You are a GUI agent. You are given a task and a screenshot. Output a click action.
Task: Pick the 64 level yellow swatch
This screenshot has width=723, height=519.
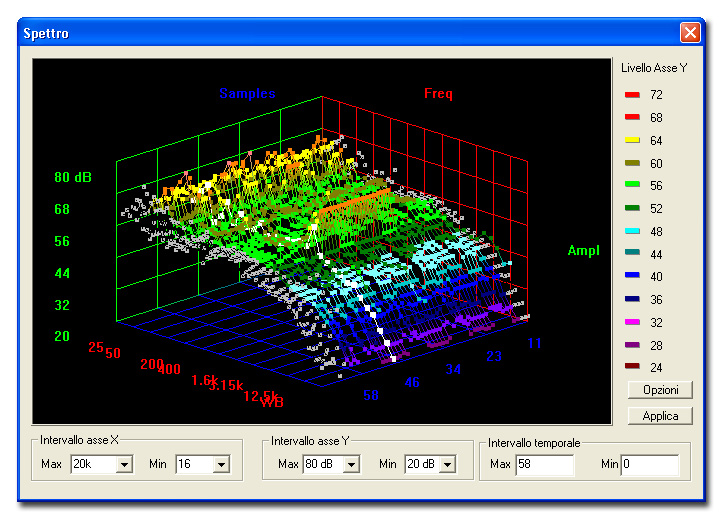632,140
